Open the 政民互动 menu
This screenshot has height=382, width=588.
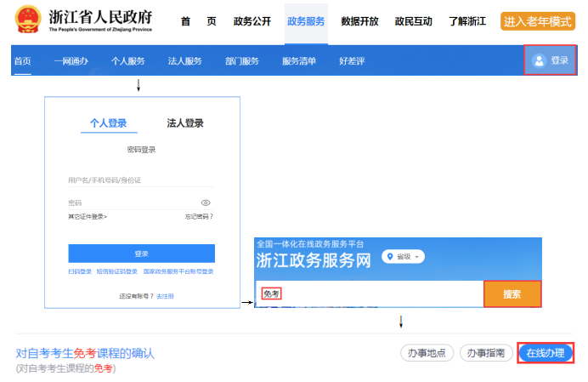coord(413,21)
